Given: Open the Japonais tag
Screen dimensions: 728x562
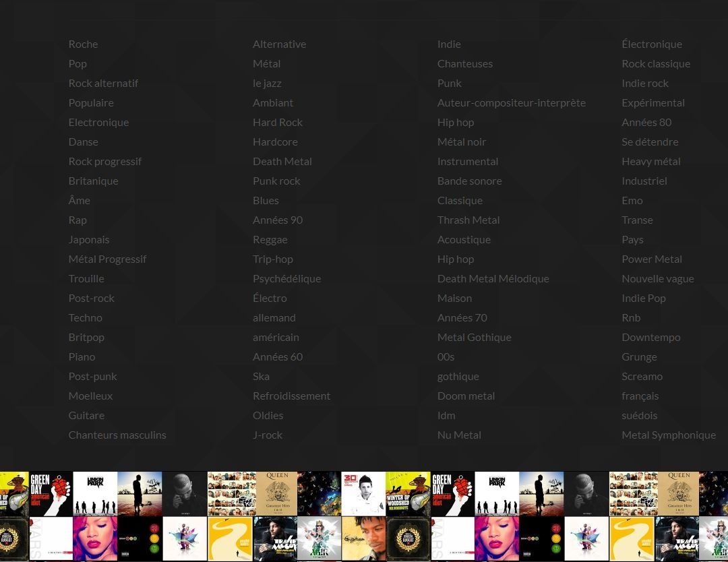Looking at the screenshot, I should pyautogui.click(x=89, y=239).
